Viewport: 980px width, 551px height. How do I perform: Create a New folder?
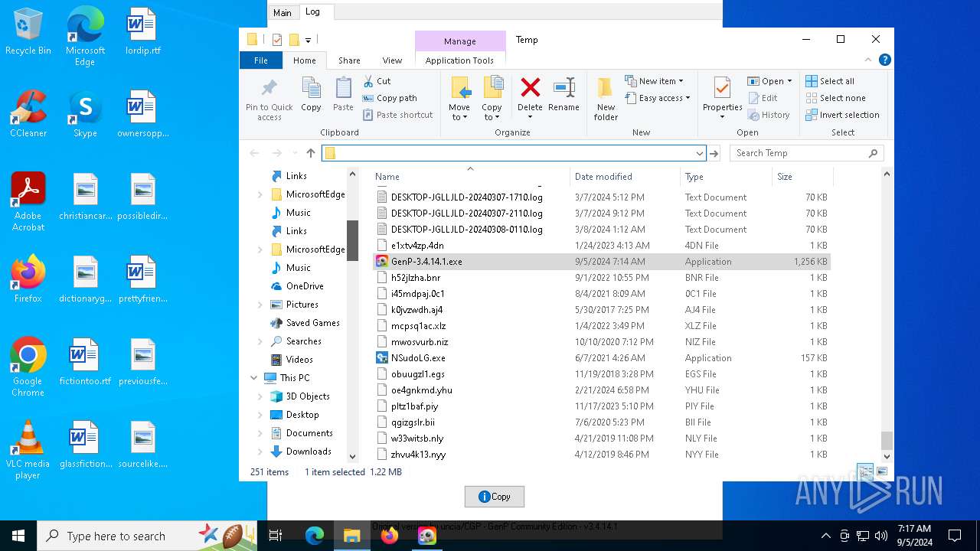[606, 98]
